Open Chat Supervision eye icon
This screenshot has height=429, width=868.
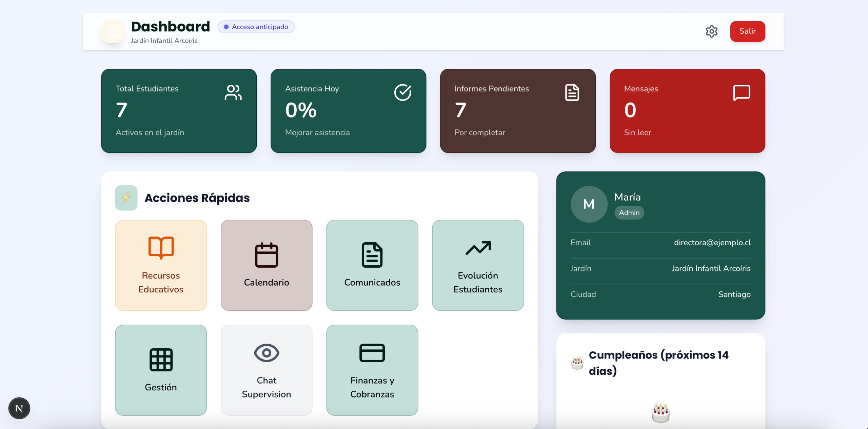coord(267,353)
